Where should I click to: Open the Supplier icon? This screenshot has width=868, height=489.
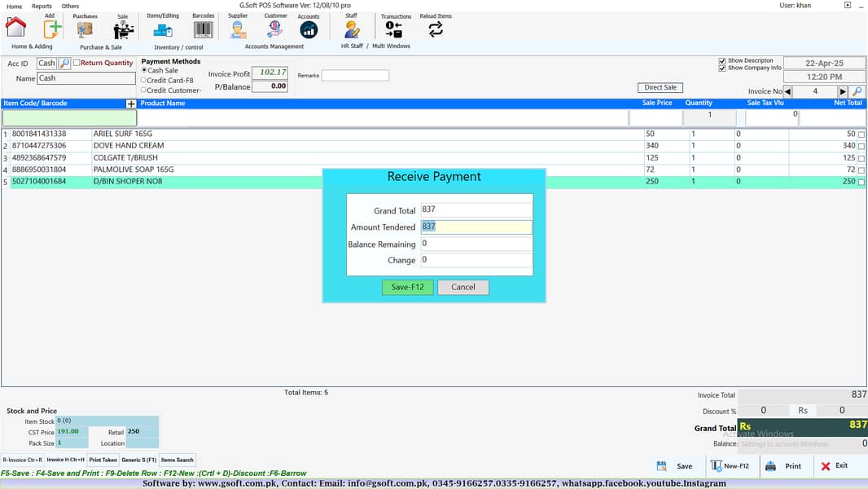238,29
